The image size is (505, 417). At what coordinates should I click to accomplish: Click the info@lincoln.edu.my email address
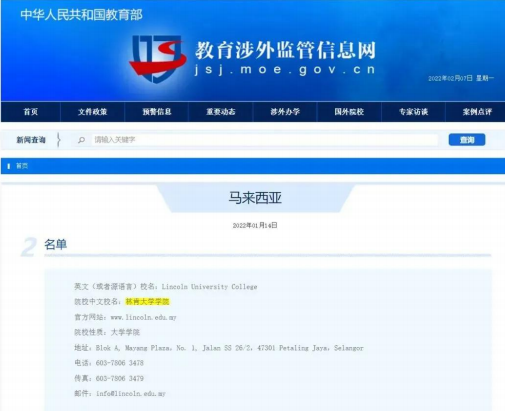click(131, 394)
